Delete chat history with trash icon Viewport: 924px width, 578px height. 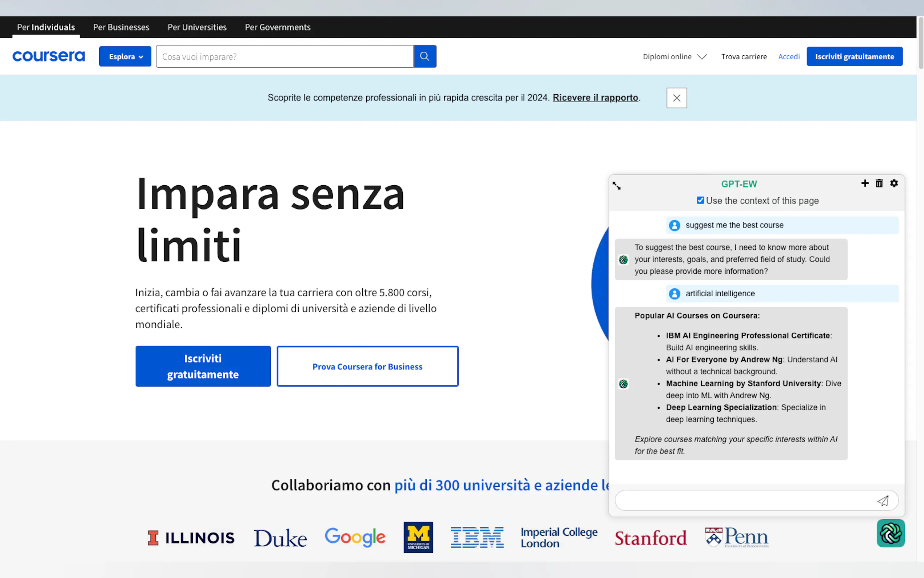click(x=879, y=183)
